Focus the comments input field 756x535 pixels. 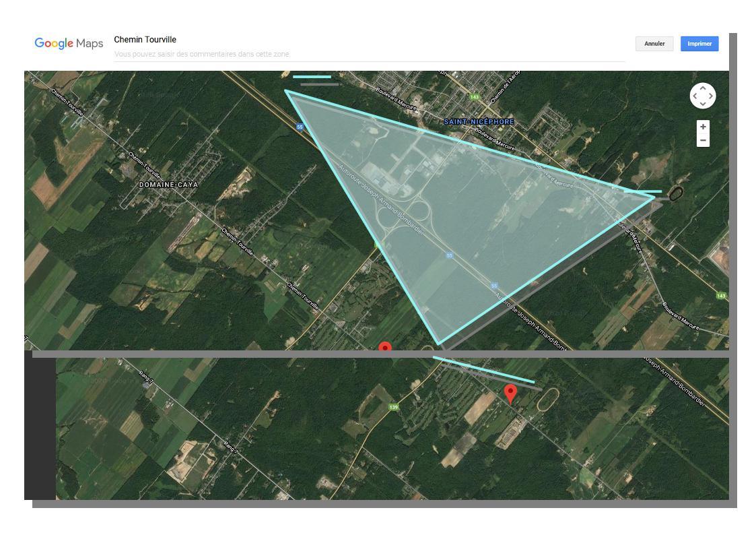(x=369, y=54)
